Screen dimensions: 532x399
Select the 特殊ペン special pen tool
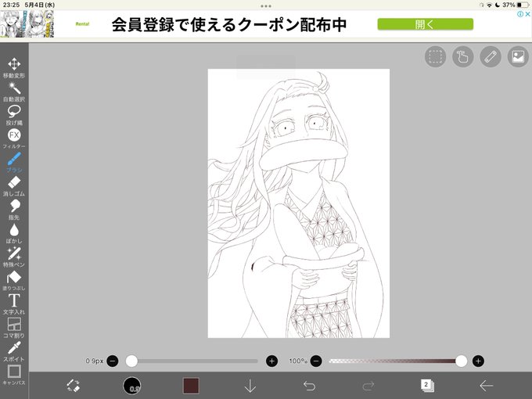tap(14, 257)
